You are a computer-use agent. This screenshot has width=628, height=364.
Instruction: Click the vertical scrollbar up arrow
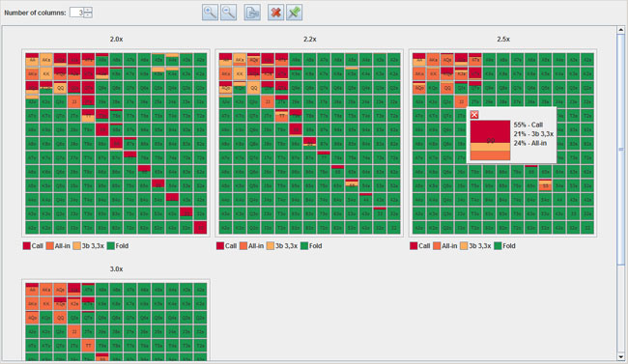[x=621, y=30]
